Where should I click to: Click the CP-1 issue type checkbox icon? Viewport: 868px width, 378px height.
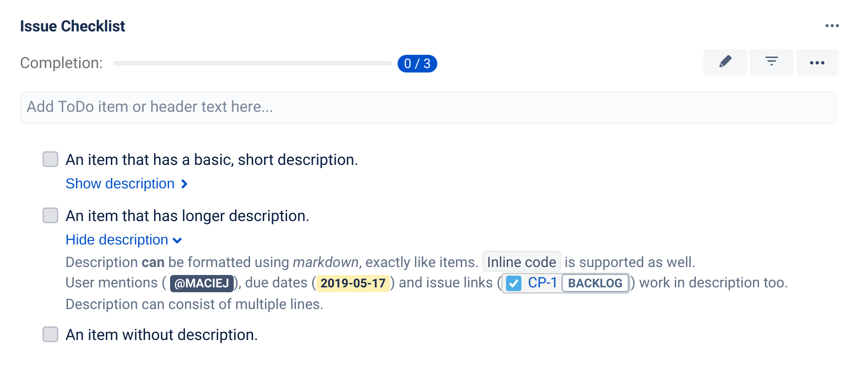tap(514, 283)
